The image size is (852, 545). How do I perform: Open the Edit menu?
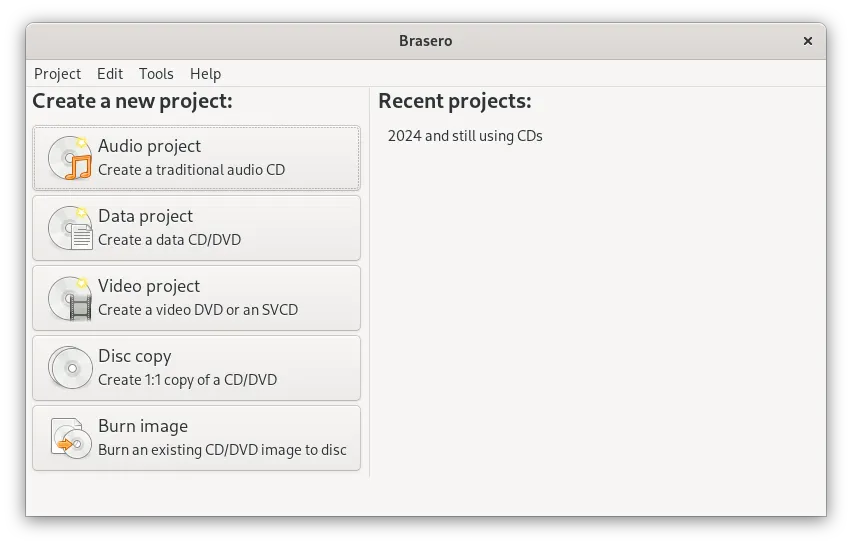(x=110, y=74)
